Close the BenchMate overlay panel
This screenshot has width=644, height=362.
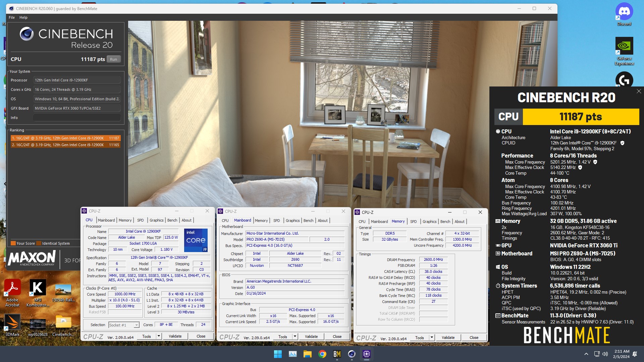[x=639, y=91]
